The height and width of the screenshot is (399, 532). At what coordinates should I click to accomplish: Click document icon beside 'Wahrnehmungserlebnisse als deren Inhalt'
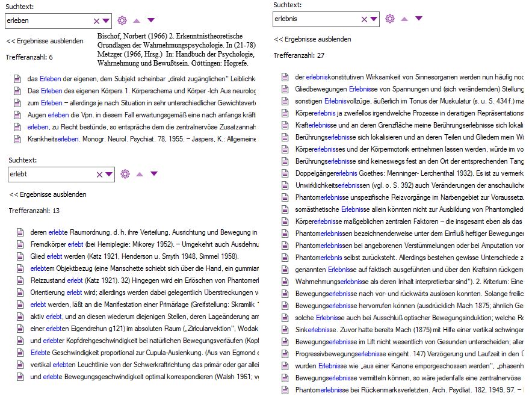coord(285,282)
